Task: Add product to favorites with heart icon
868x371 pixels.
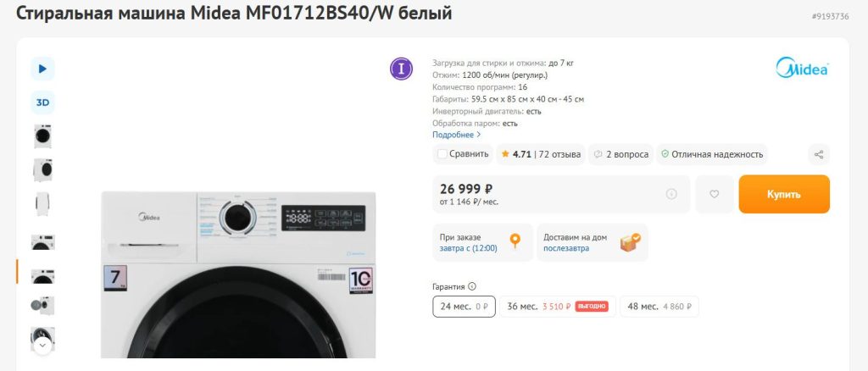Action: pyautogui.click(x=715, y=194)
